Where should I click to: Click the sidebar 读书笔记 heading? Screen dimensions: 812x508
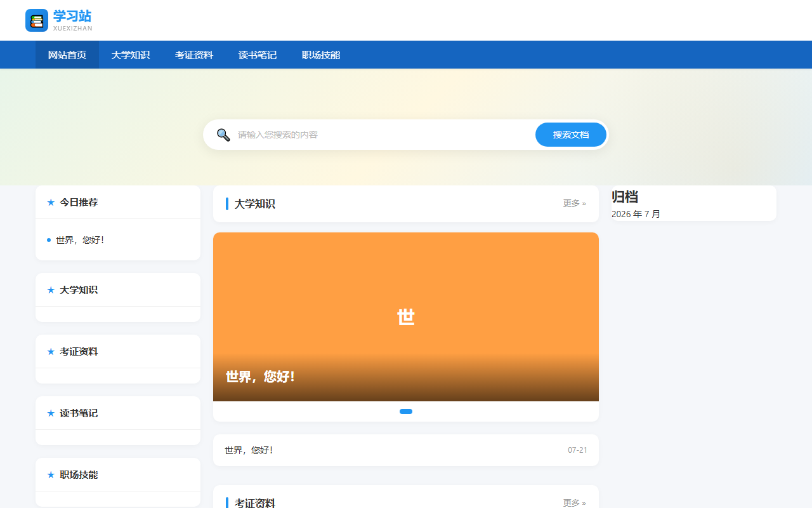tap(79, 413)
